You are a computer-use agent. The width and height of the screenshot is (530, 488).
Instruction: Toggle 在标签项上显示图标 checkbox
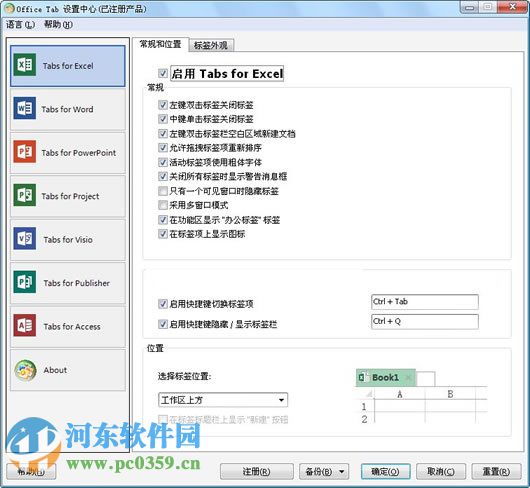[163, 234]
